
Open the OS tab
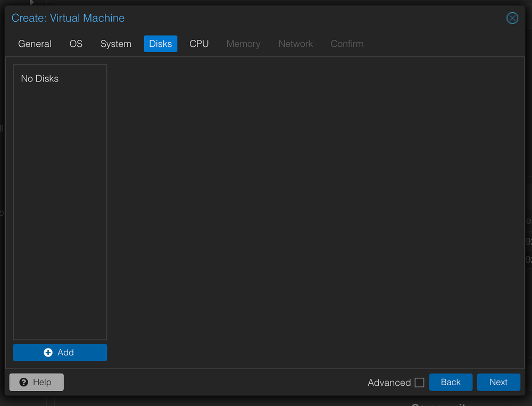tap(76, 44)
